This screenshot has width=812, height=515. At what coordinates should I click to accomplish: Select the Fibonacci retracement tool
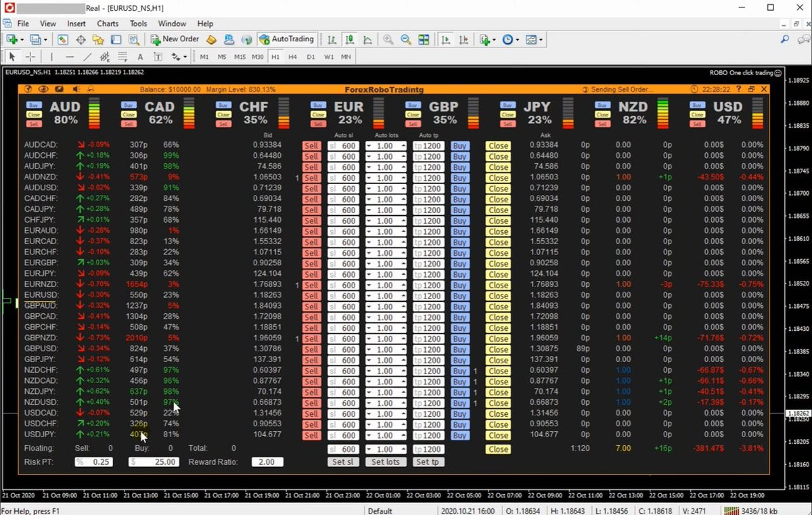(122, 57)
